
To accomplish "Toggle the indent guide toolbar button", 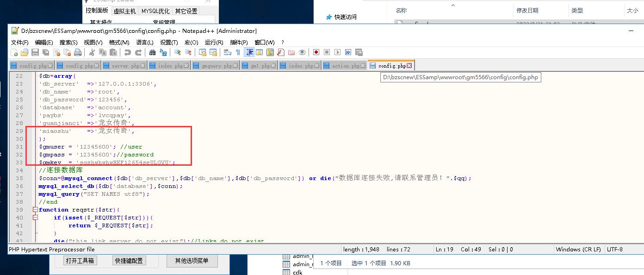I will 249,52.
